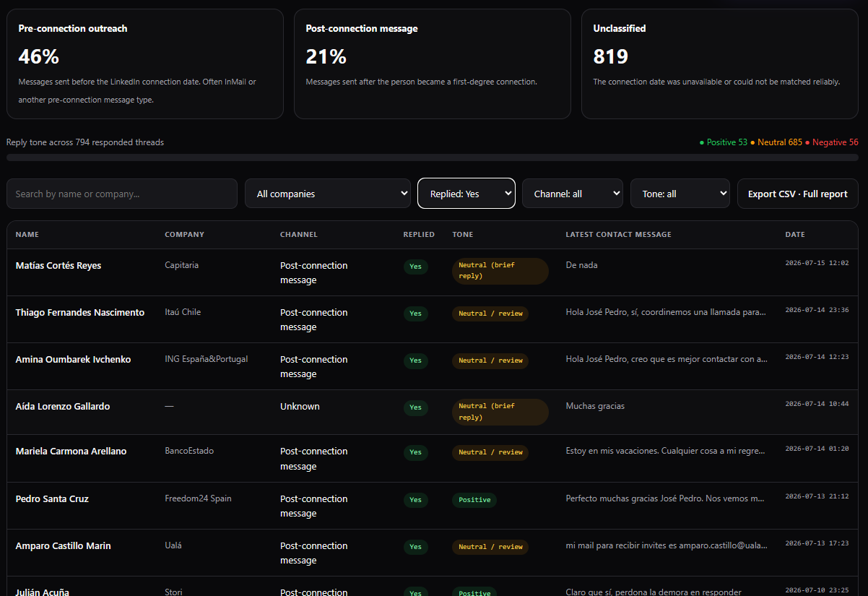
Task: Open the Channel: all dropdown
Action: 573,194
